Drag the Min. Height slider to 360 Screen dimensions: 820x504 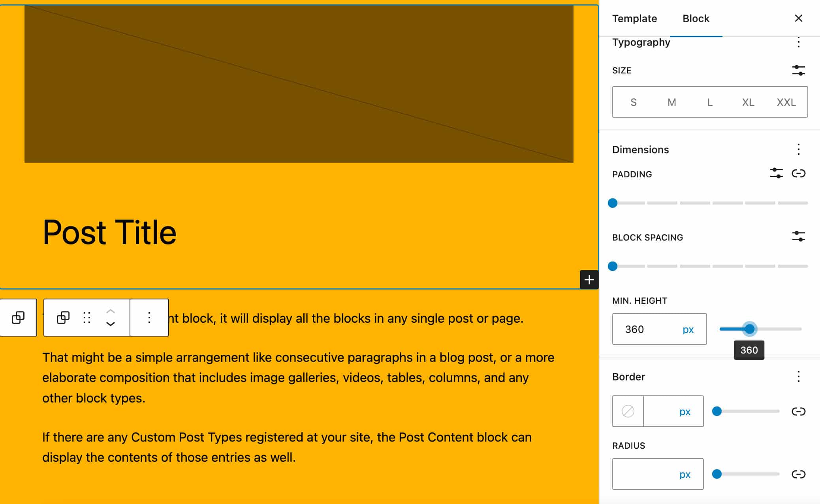pyautogui.click(x=749, y=328)
